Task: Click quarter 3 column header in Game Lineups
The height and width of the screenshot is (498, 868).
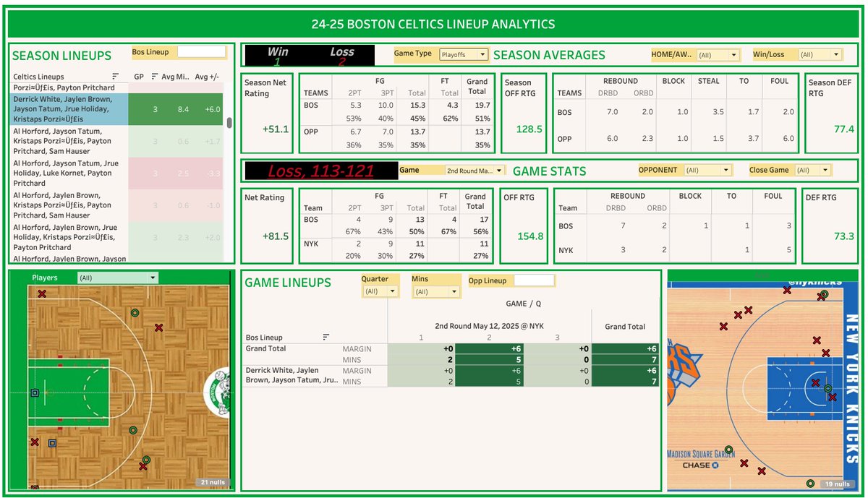Action: (558, 338)
